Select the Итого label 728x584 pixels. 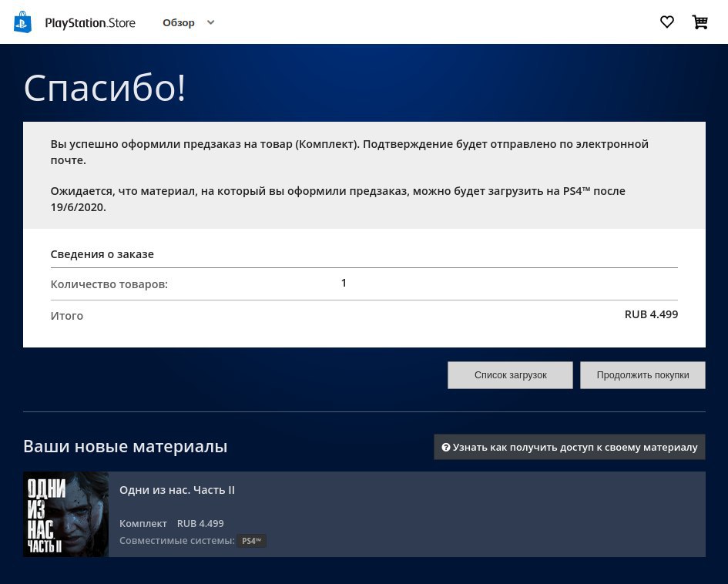tap(67, 316)
